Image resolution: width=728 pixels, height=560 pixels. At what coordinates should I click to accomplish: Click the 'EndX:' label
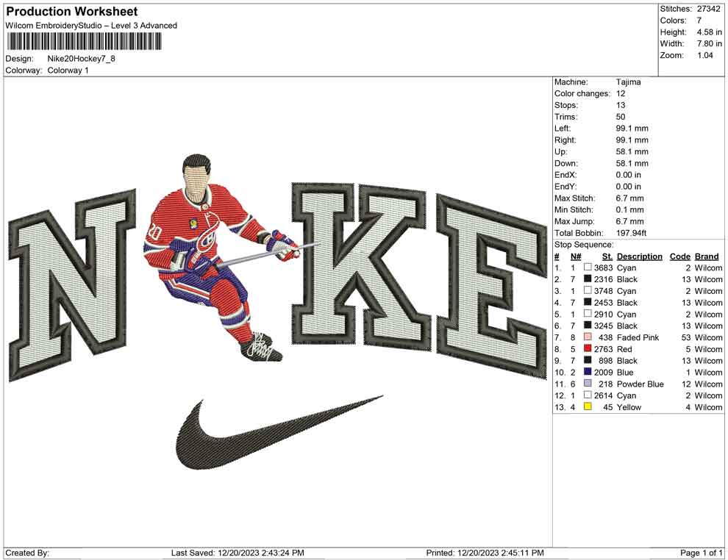(565, 175)
